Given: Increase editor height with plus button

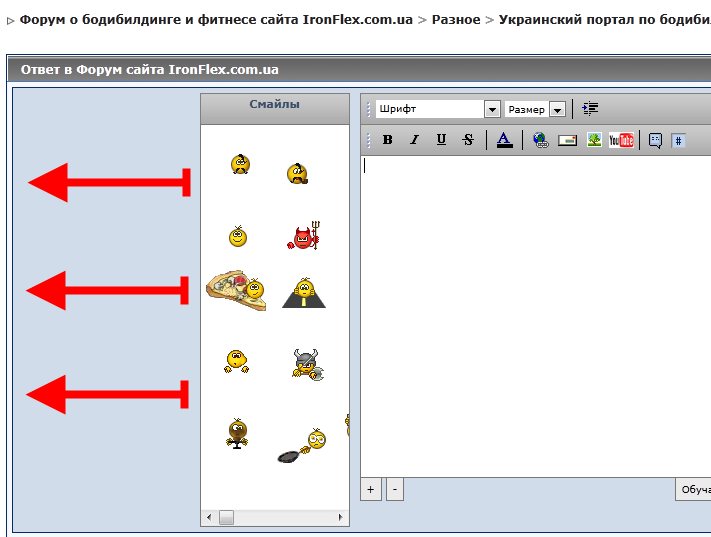Looking at the screenshot, I should tap(371, 489).
